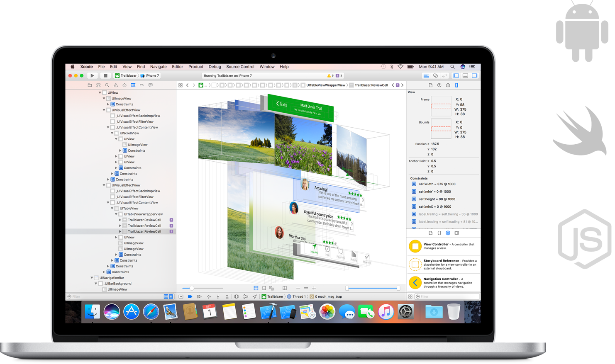Image resolution: width=615 pixels, height=364 pixels.
Task: Show the File inspector icon
Action: (x=430, y=85)
